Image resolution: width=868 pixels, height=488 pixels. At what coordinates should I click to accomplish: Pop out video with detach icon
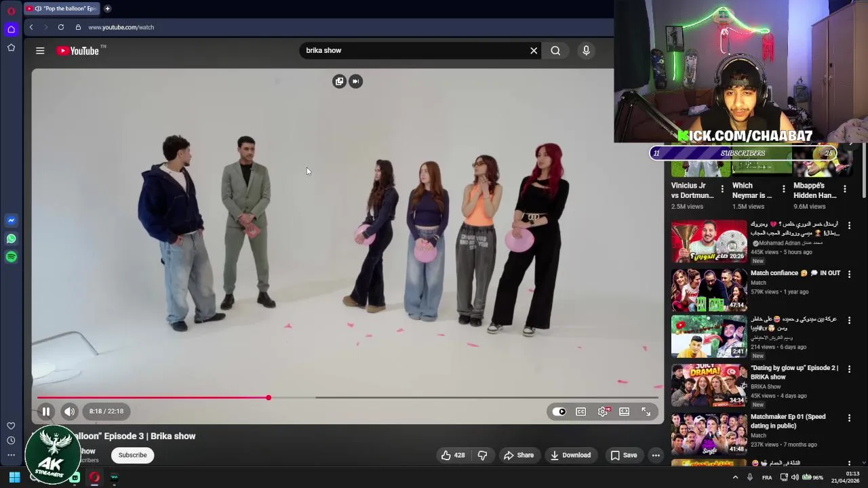click(339, 81)
